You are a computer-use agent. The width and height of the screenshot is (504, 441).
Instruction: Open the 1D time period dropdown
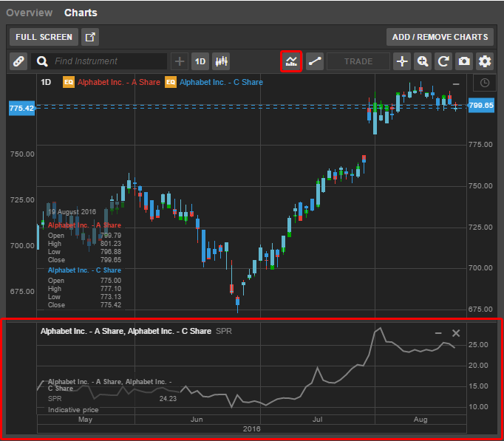[x=200, y=61]
